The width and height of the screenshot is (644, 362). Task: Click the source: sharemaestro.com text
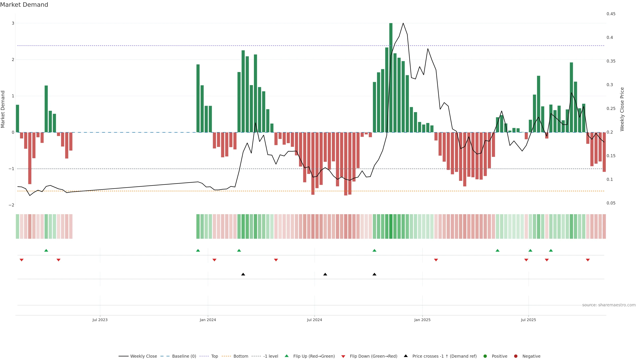pos(609,305)
